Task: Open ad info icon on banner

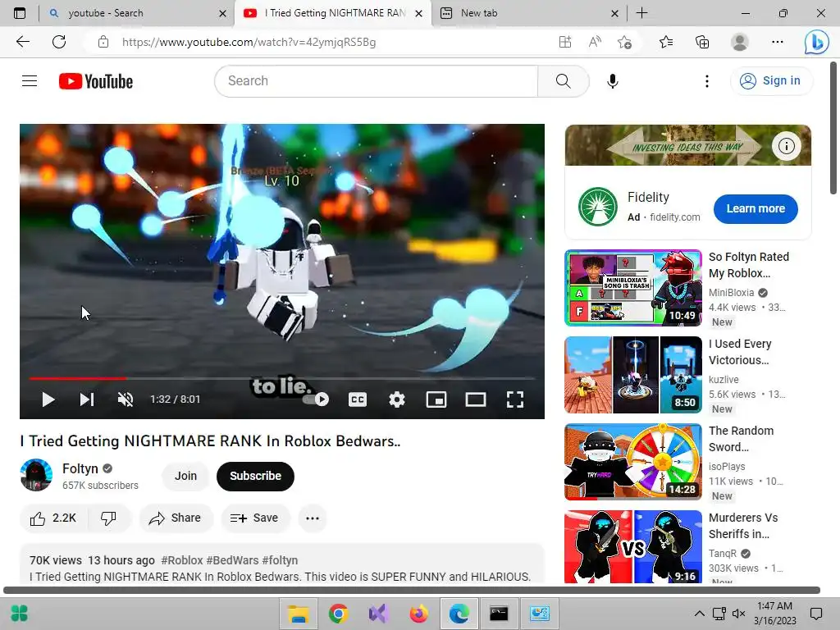Action: pos(787,146)
